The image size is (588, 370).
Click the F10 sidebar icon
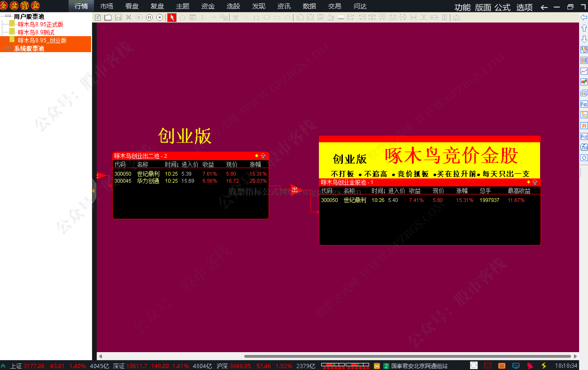point(584,104)
